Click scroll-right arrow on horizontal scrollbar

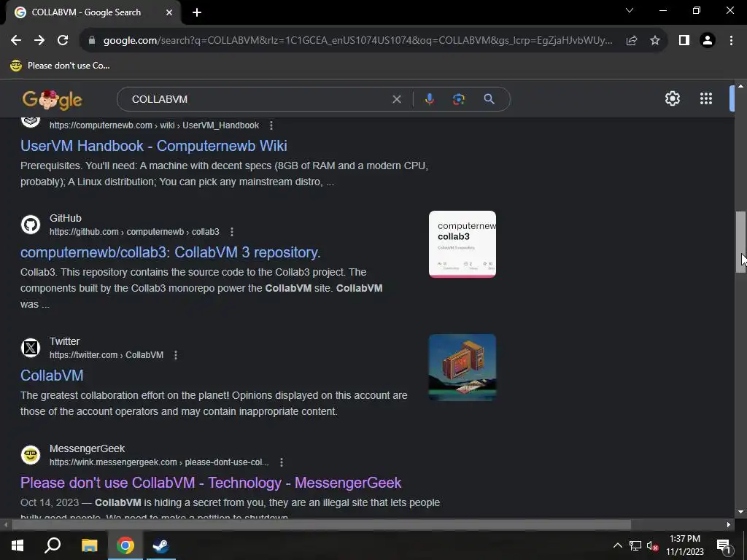(729, 525)
